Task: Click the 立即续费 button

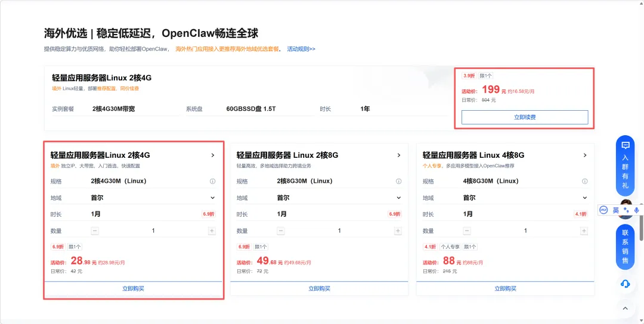Action: [525, 117]
